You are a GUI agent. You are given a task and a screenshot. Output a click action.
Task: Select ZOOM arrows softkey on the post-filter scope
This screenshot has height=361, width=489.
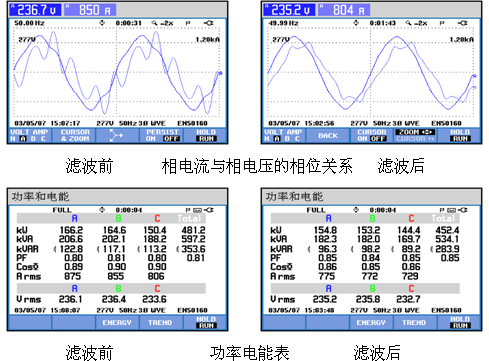click(x=415, y=136)
